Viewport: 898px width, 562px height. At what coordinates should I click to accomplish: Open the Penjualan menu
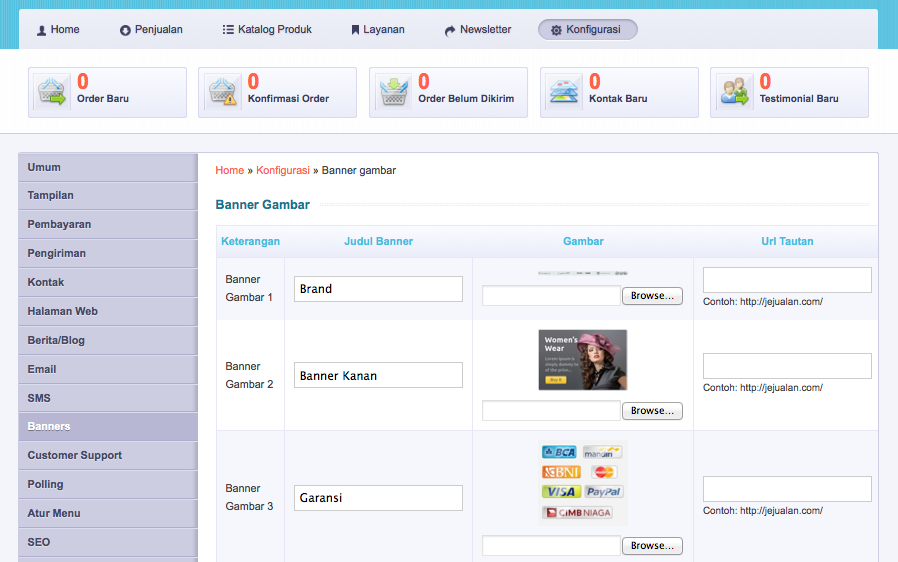click(x=151, y=30)
